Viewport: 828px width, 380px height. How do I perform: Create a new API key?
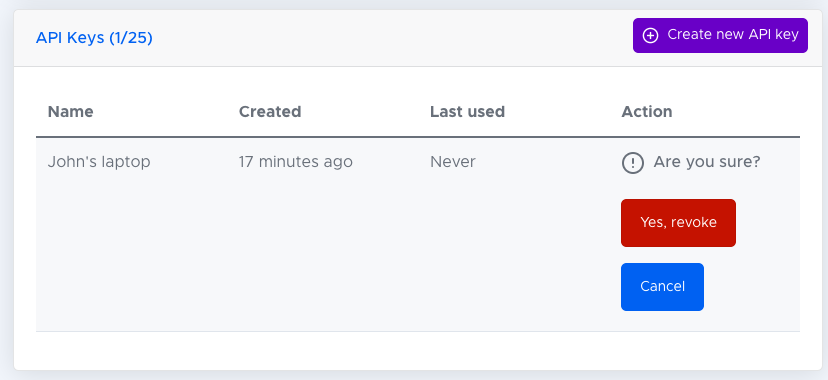[720, 35]
